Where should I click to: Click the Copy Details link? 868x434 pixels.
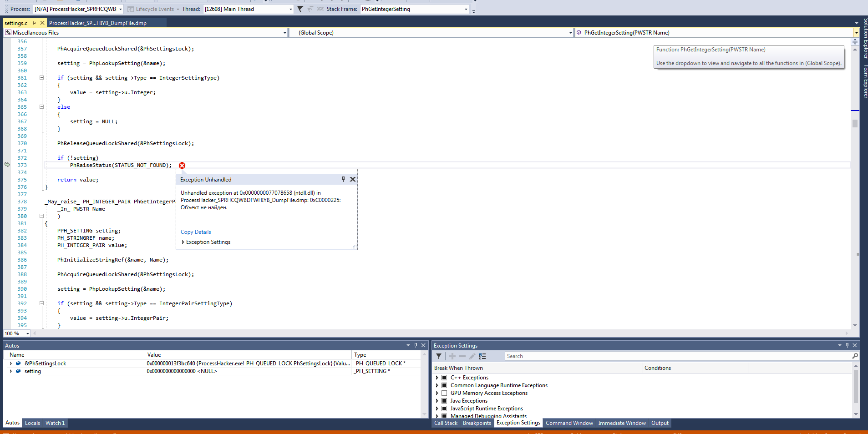coord(196,232)
